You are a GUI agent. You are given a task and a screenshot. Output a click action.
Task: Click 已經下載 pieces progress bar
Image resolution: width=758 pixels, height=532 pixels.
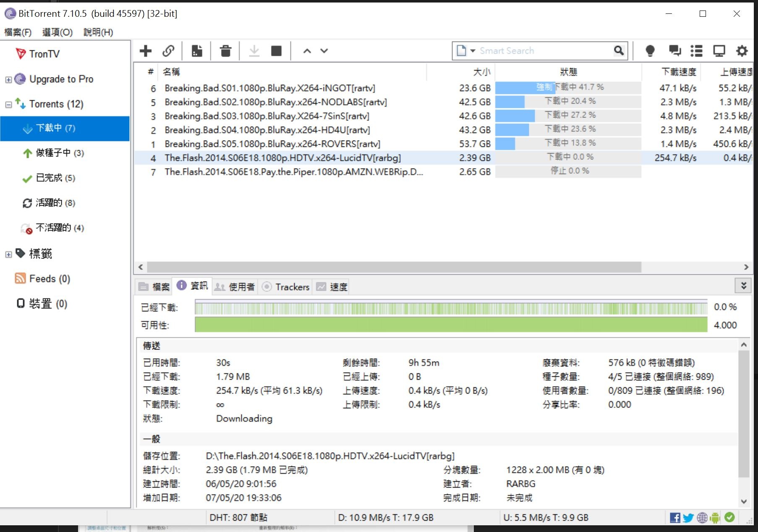[x=451, y=308]
